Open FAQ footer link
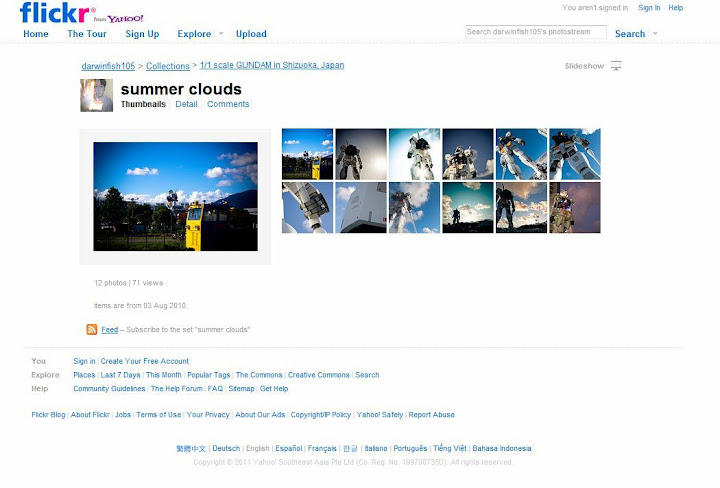720x488 pixels. pos(215,389)
